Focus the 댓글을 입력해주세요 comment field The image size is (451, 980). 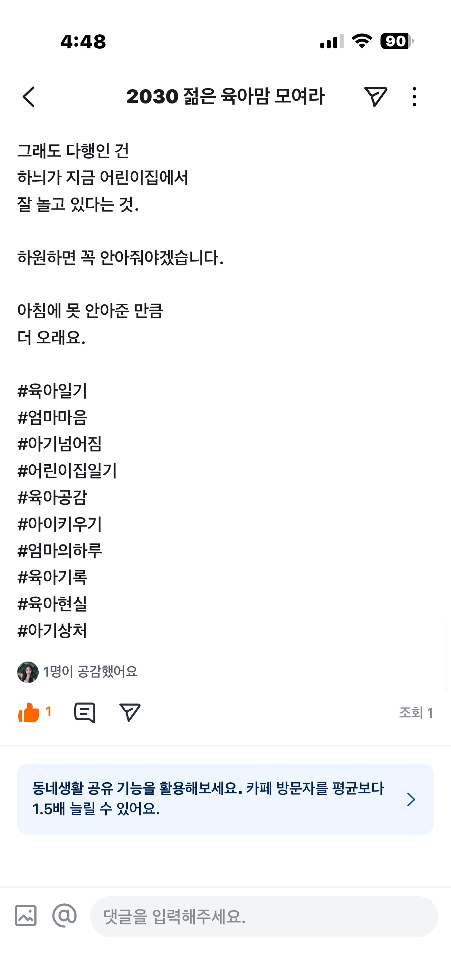(263, 916)
